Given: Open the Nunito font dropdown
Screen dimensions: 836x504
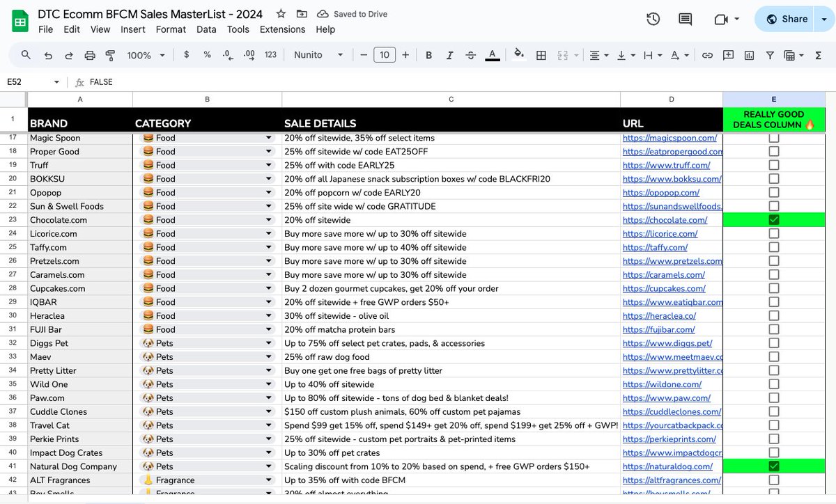Looking at the screenshot, I should click(318, 55).
